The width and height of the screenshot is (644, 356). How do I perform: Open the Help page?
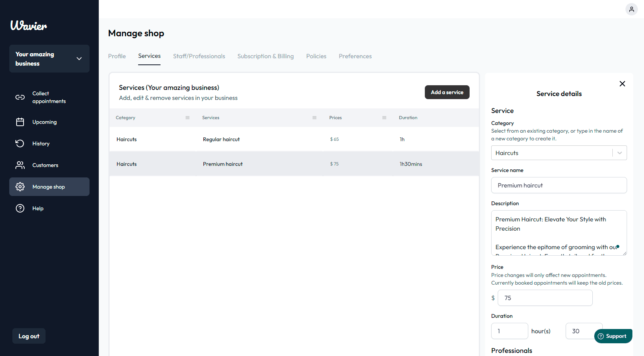point(49,208)
